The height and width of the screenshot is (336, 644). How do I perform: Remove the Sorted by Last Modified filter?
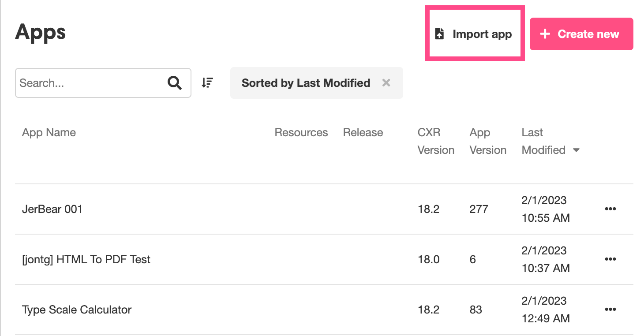click(386, 82)
